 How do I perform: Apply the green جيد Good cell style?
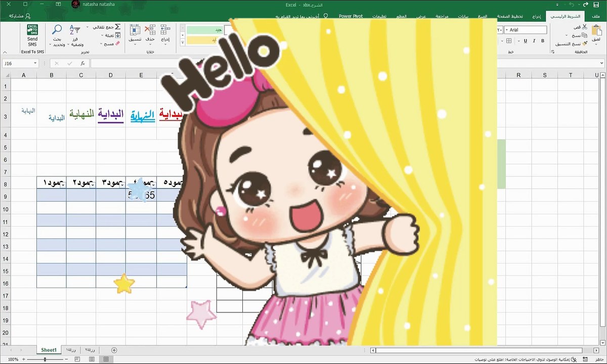click(x=205, y=30)
